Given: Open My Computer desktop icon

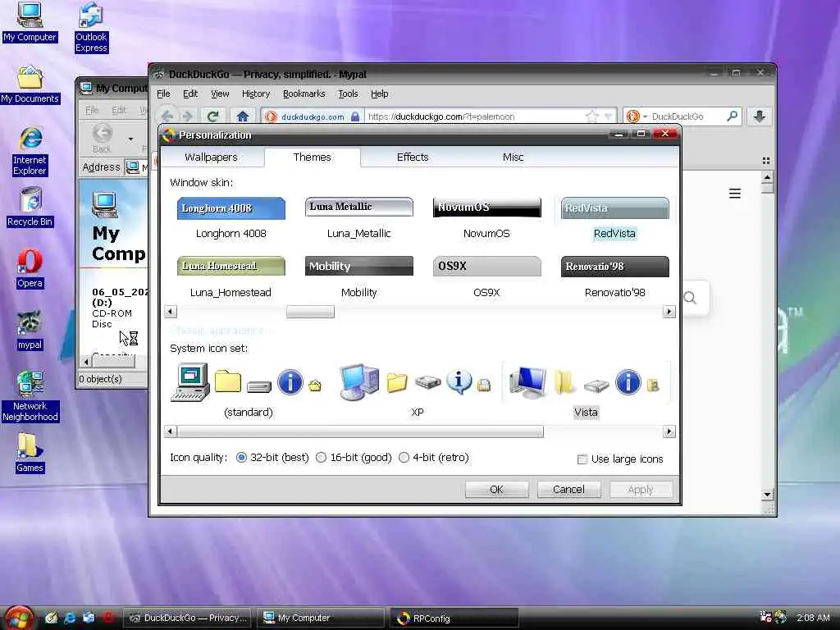Looking at the screenshot, I should pos(30,22).
